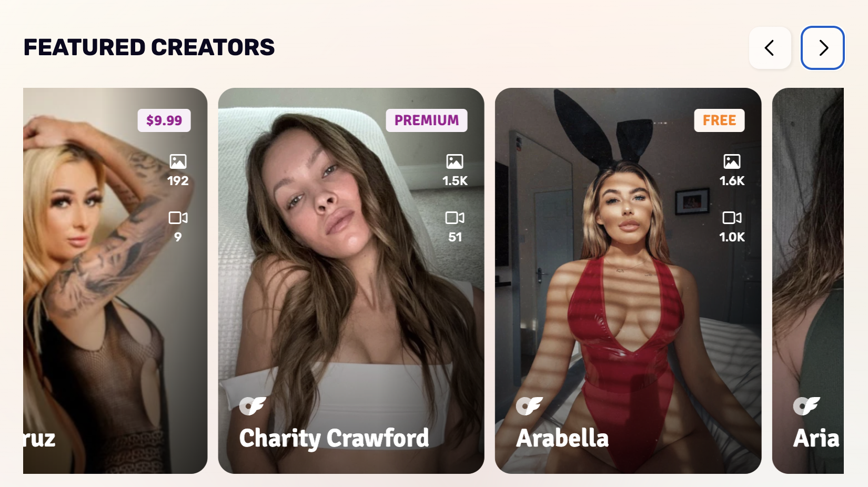Screen dimensions: 868x487
Task: Click the video camera icon on Arabella card
Action: pos(732,218)
